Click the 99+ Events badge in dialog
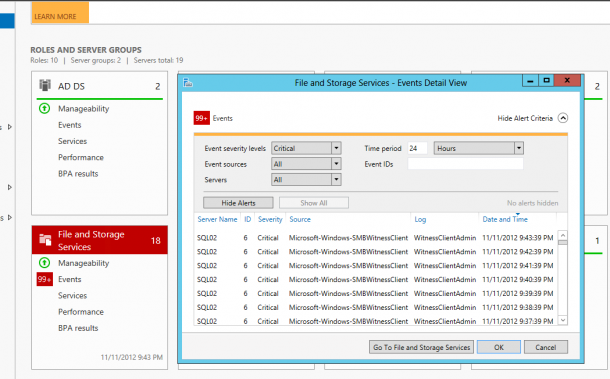Image resolution: width=610 pixels, height=379 pixels. pyautogui.click(x=202, y=118)
